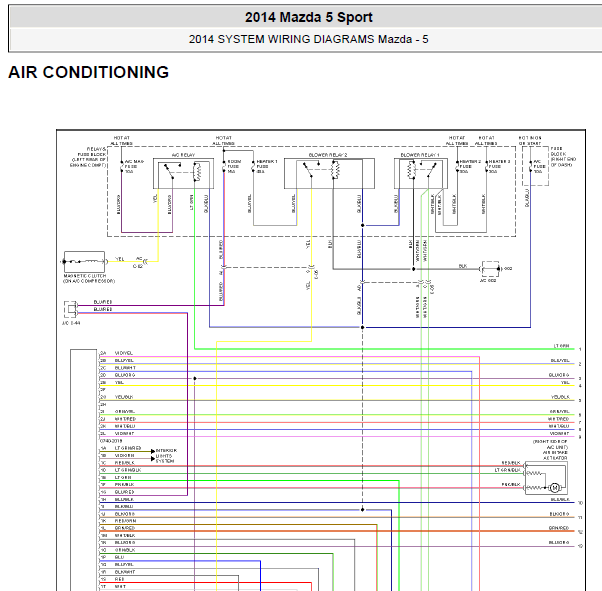Click pin 2K 'WHT/BLU' at connector

(125, 426)
